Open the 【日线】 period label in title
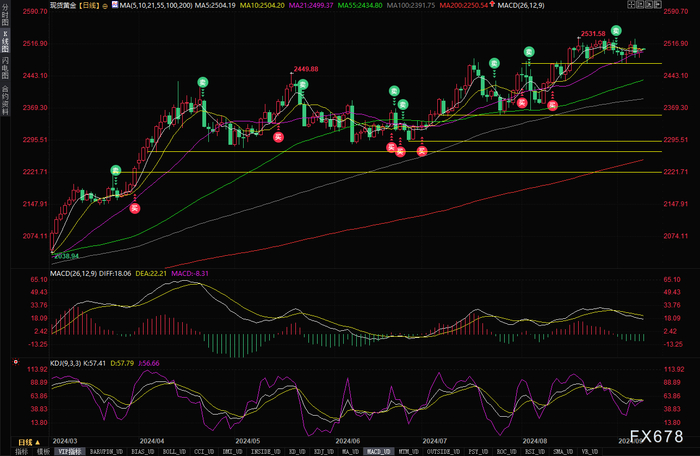The width and height of the screenshot is (700, 456). point(89,5)
